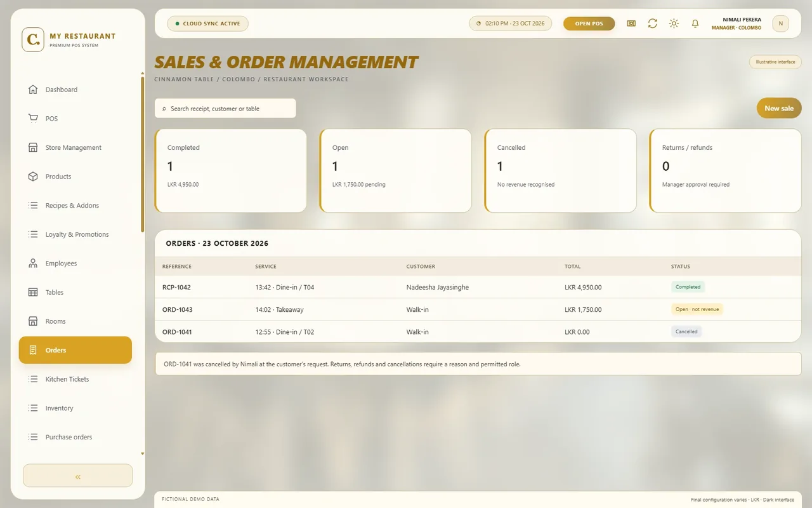Select the Cancelled summary card
The height and width of the screenshot is (508, 812).
tap(560, 171)
